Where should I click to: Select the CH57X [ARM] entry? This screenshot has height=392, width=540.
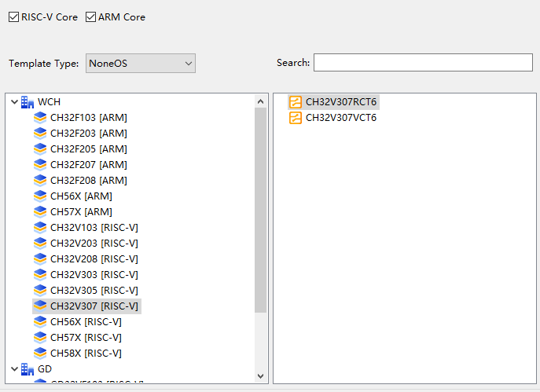click(81, 212)
